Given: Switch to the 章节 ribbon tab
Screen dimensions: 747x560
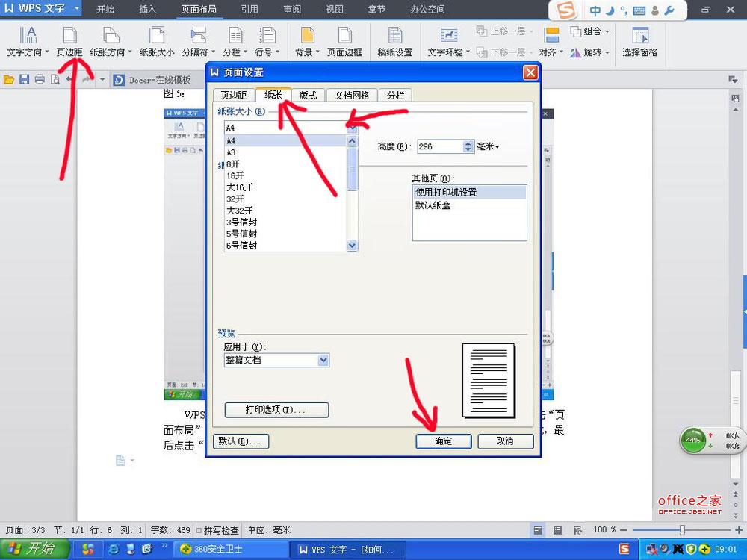Looking at the screenshot, I should [376, 9].
